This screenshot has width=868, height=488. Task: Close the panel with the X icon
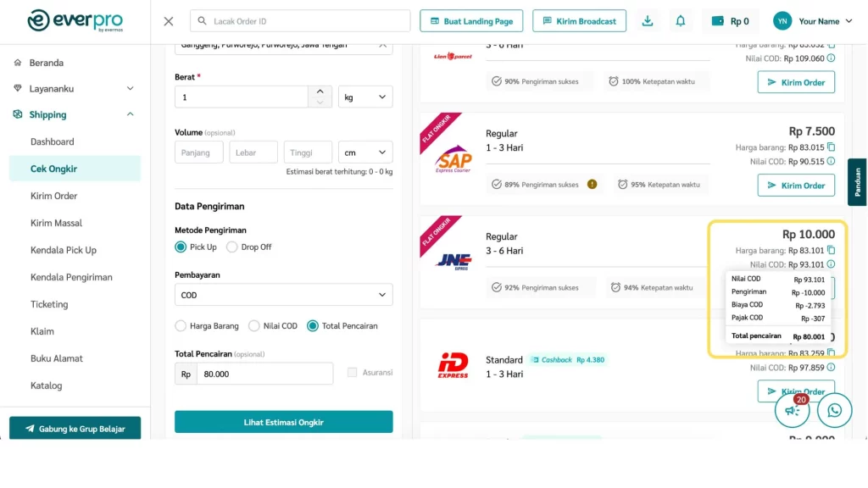[169, 21]
